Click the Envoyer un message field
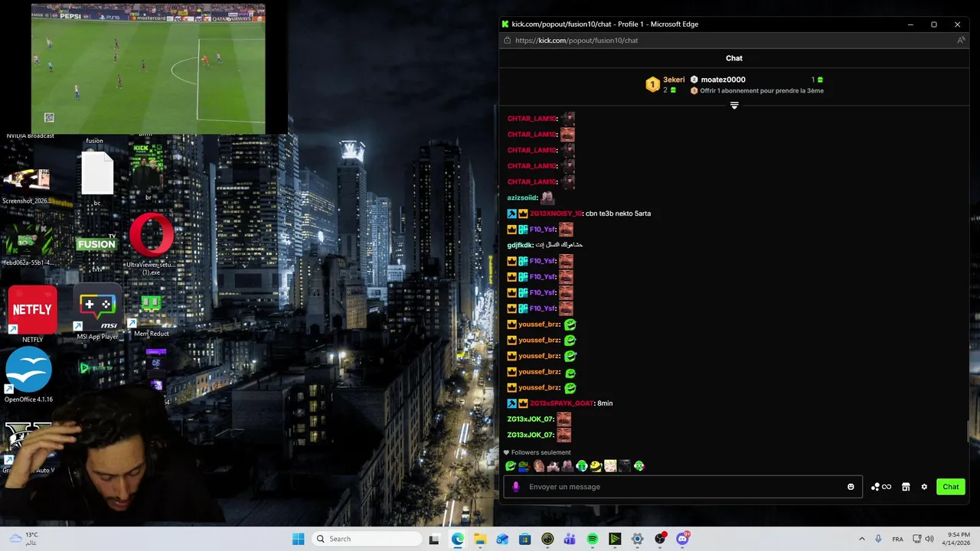This screenshot has width=980, height=551. 683,487
